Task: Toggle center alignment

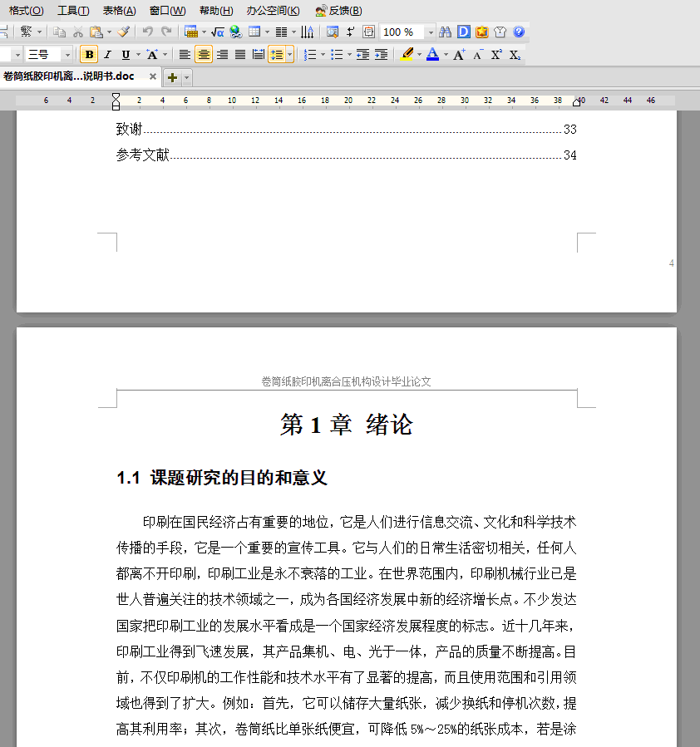Action: point(204,55)
